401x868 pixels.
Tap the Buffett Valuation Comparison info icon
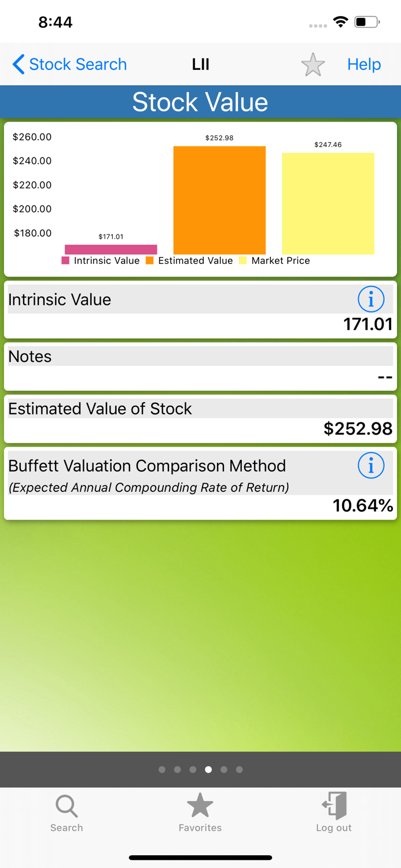point(371,465)
